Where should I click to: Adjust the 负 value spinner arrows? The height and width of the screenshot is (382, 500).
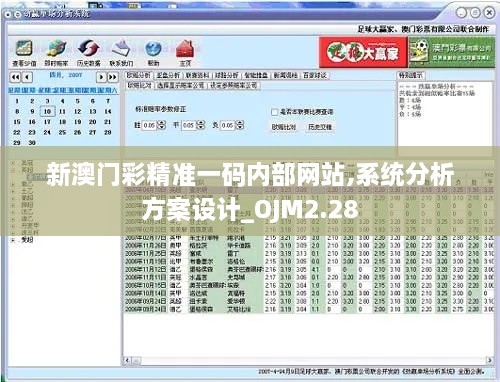(x=240, y=125)
